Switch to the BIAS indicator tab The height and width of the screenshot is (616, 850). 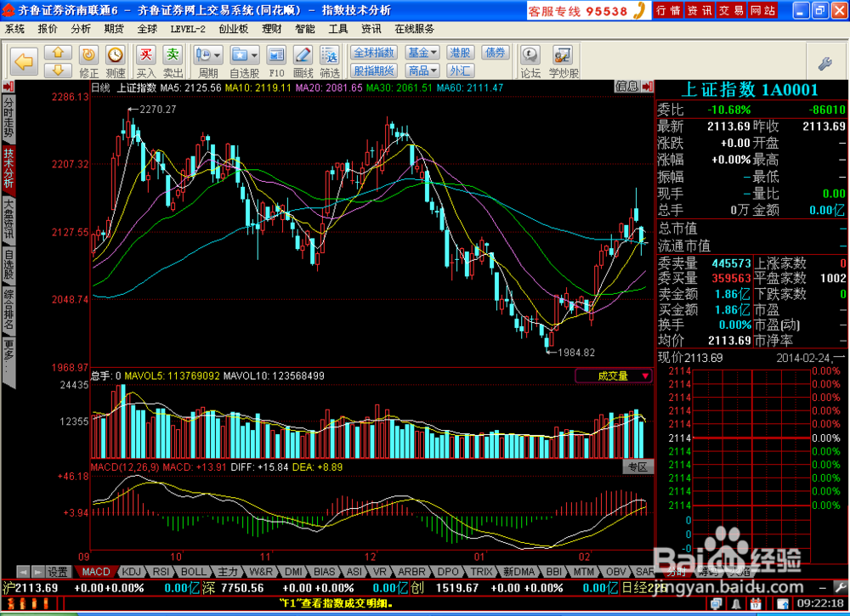pos(324,572)
